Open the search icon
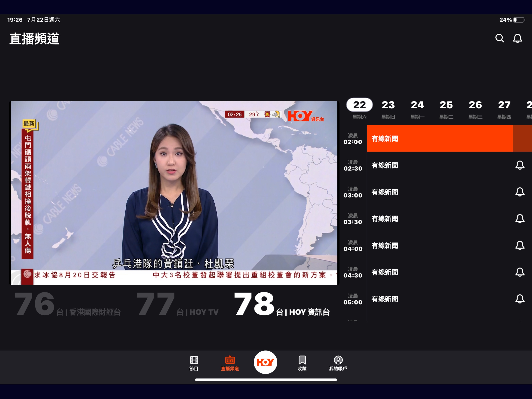 click(499, 38)
